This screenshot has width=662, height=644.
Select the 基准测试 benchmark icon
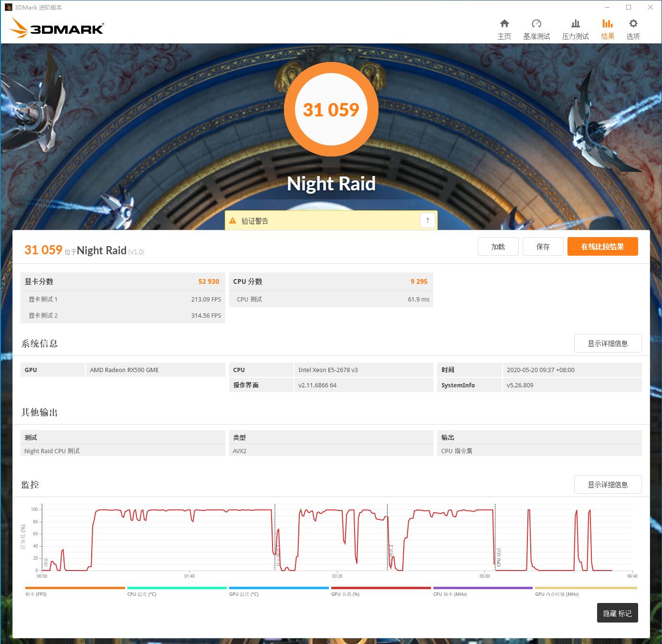click(536, 28)
